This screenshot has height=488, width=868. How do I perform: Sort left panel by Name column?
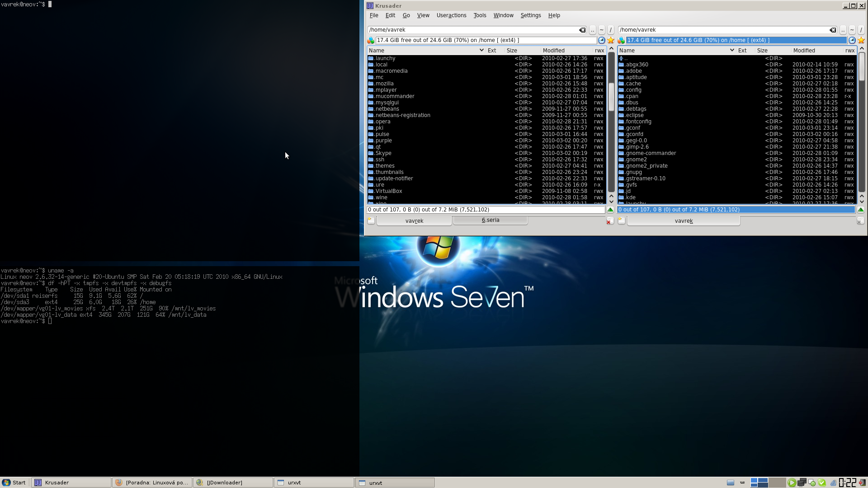(x=426, y=51)
